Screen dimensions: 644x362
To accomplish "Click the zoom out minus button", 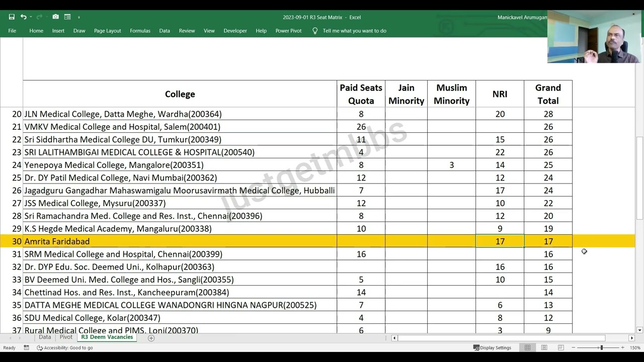I will pyautogui.click(x=574, y=347).
